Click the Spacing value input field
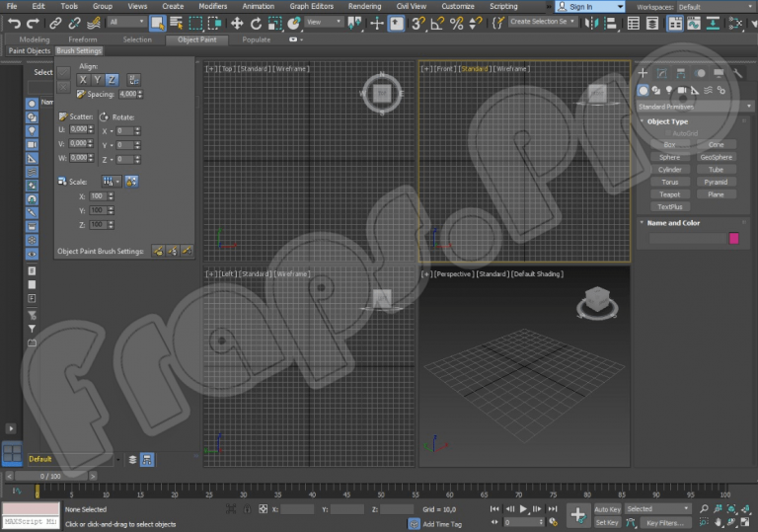758x532 pixels. (127, 94)
